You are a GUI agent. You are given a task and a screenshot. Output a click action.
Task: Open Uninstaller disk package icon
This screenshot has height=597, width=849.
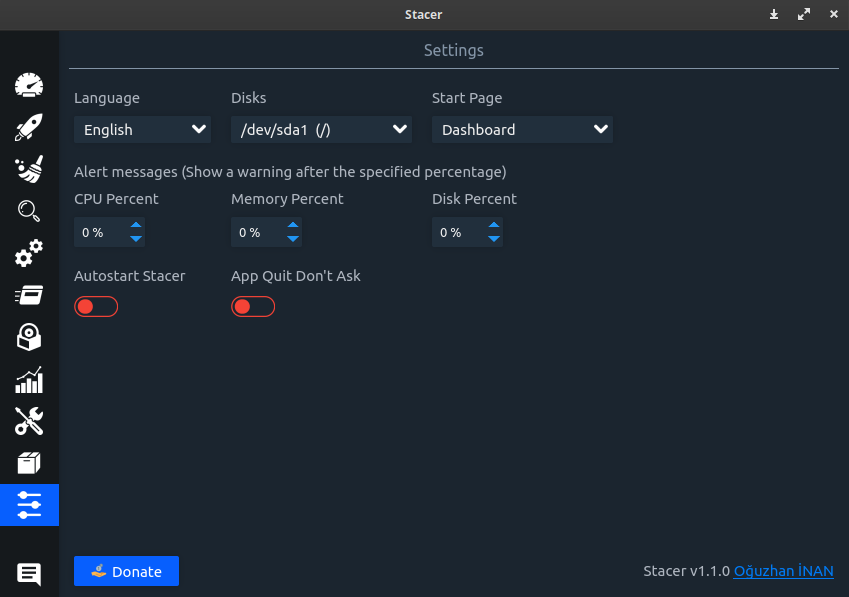pyautogui.click(x=29, y=337)
